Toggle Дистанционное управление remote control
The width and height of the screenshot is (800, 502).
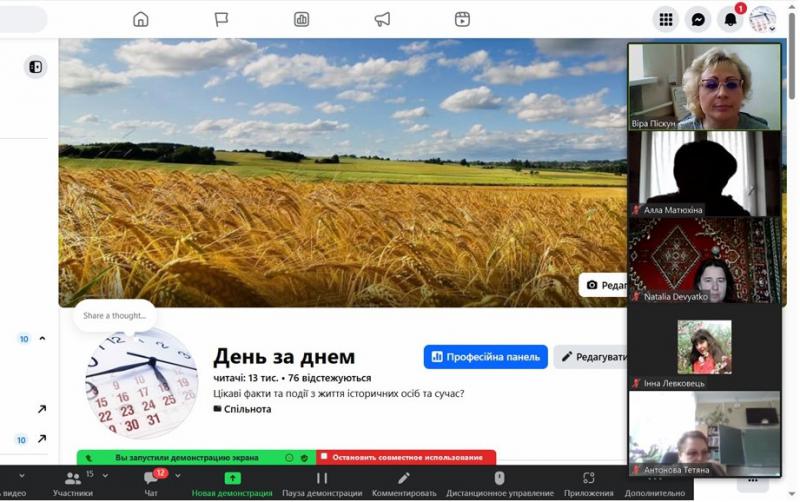coord(499,483)
